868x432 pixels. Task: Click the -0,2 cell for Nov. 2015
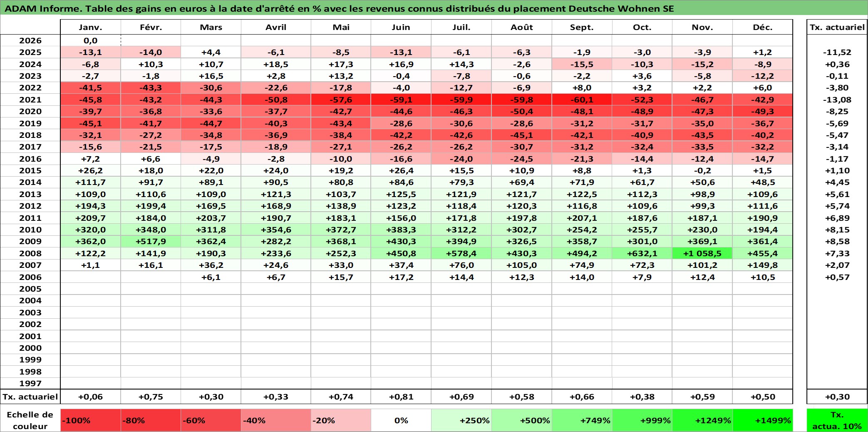(x=702, y=170)
